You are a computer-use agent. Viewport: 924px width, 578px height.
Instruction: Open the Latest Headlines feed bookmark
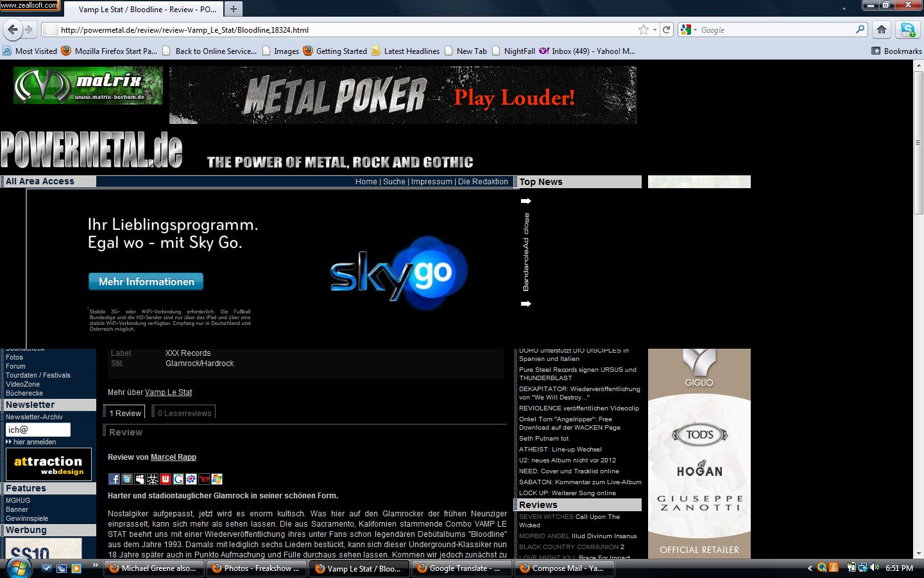pyautogui.click(x=406, y=51)
